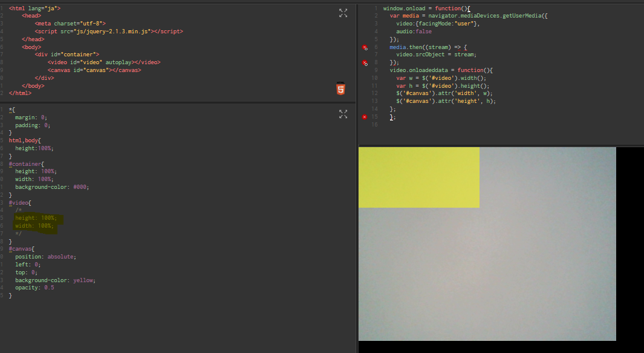
Task: Click the error marker on JS line 15
Action: [364, 117]
